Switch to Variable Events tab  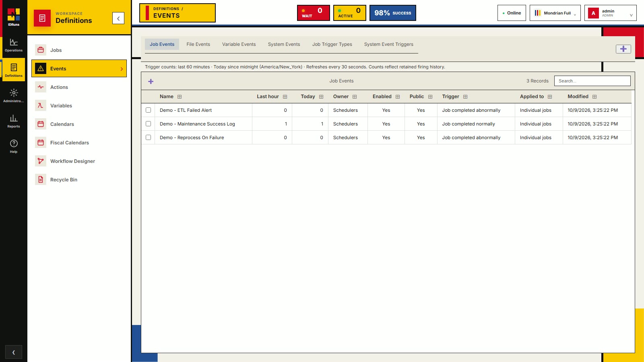[x=239, y=44]
